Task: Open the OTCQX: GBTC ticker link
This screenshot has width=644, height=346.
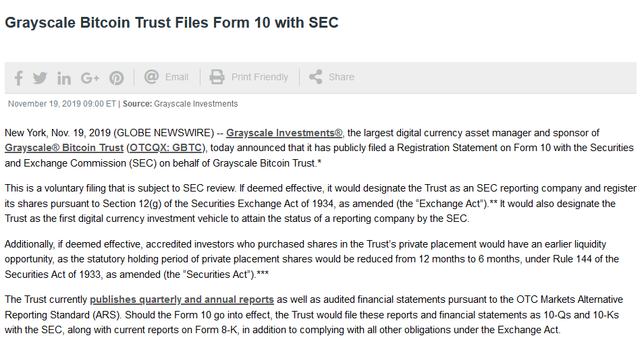Action: tap(165, 147)
